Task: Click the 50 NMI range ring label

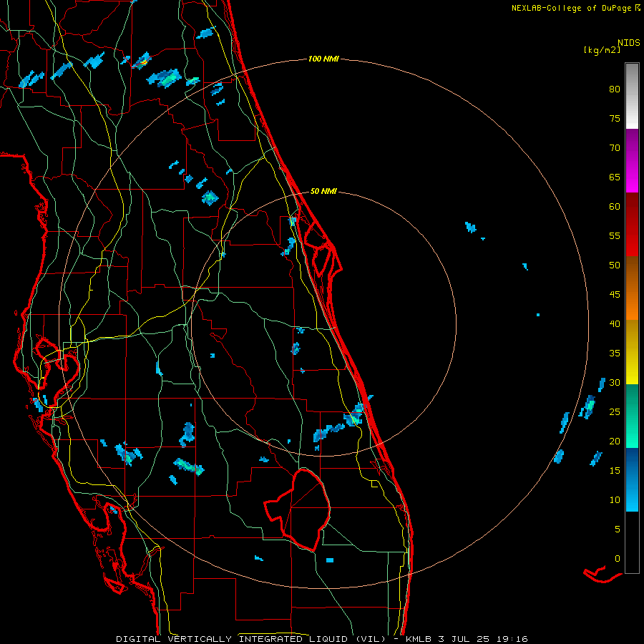Action: 323,191
